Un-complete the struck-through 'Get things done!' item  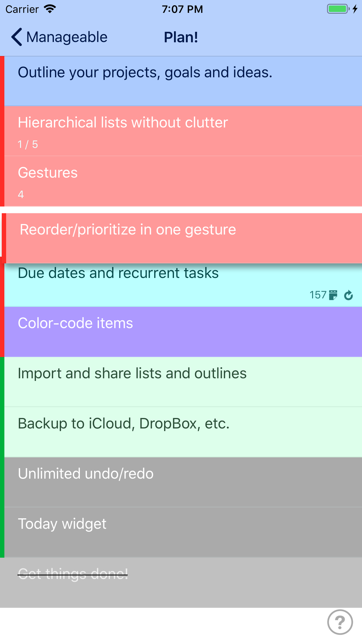[73, 573]
